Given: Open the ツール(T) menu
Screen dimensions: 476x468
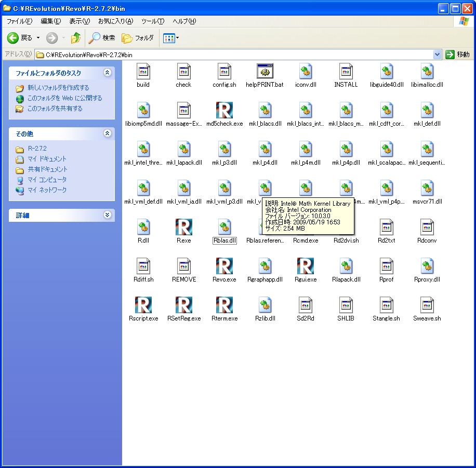Looking at the screenshot, I should [153, 21].
